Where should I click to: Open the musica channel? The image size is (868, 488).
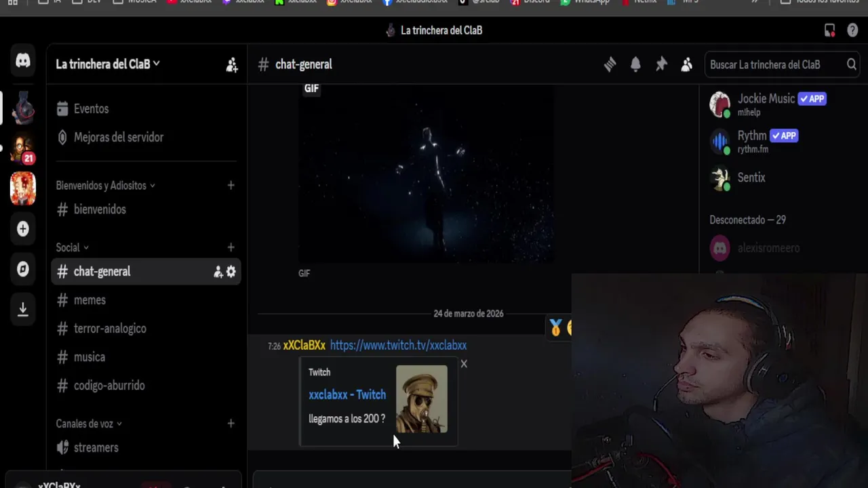[x=146, y=357]
